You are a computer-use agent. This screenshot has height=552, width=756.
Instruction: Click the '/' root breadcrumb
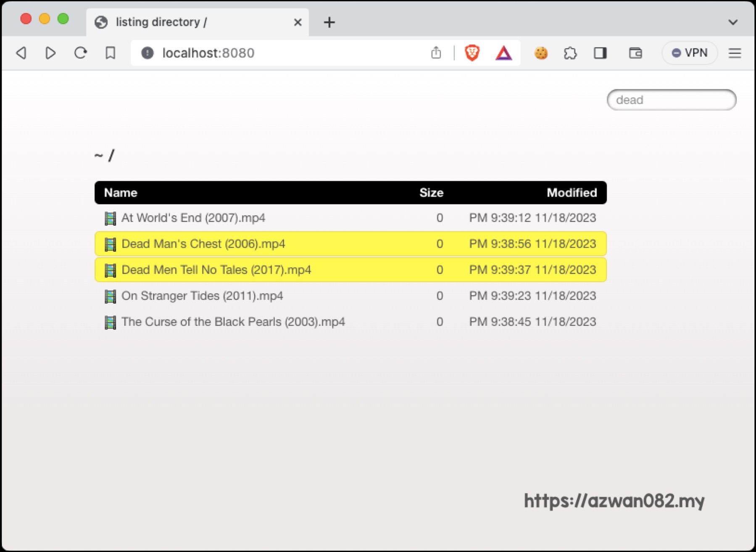coord(111,156)
